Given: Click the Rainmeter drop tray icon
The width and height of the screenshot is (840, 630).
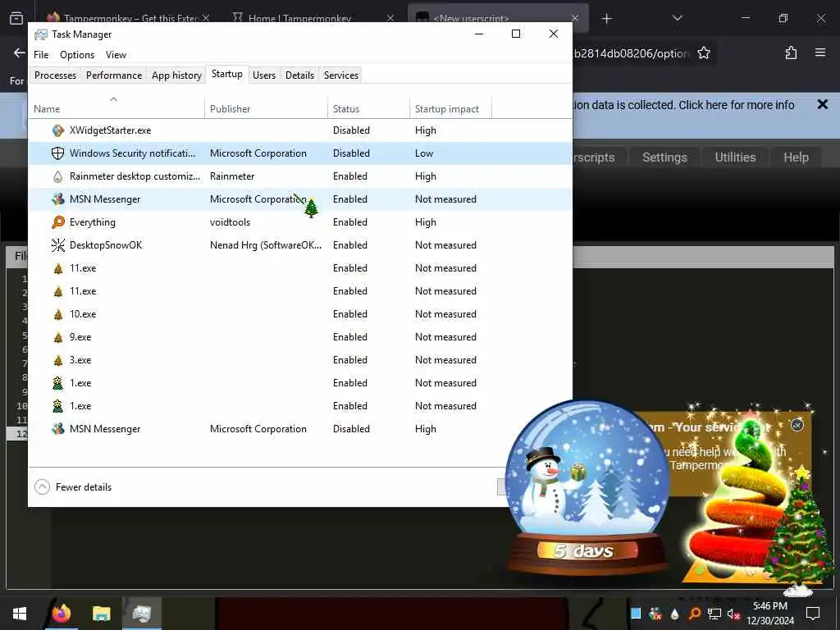Looking at the screenshot, I should tap(674, 614).
